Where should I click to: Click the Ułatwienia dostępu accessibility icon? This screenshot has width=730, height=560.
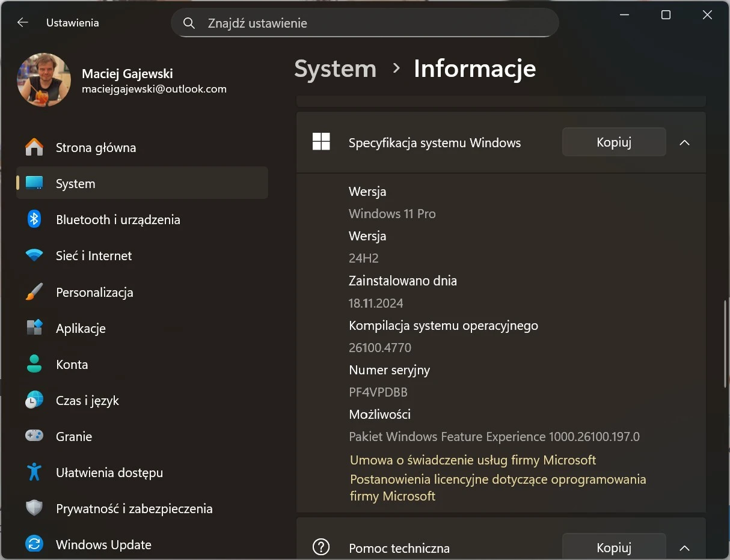(x=34, y=472)
